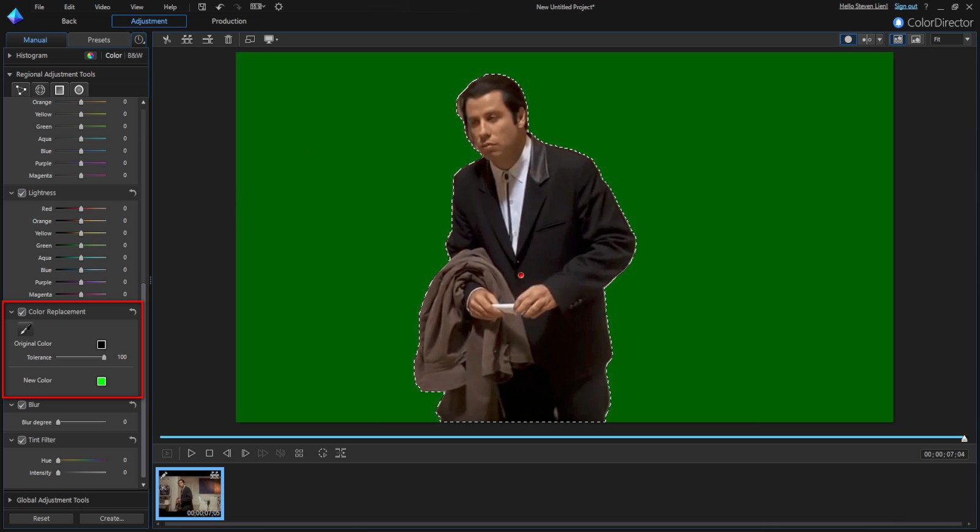Collapse the Blur section chevron
Image resolution: width=980 pixels, height=532 pixels.
pyautogui.click(x=11, y=405)
